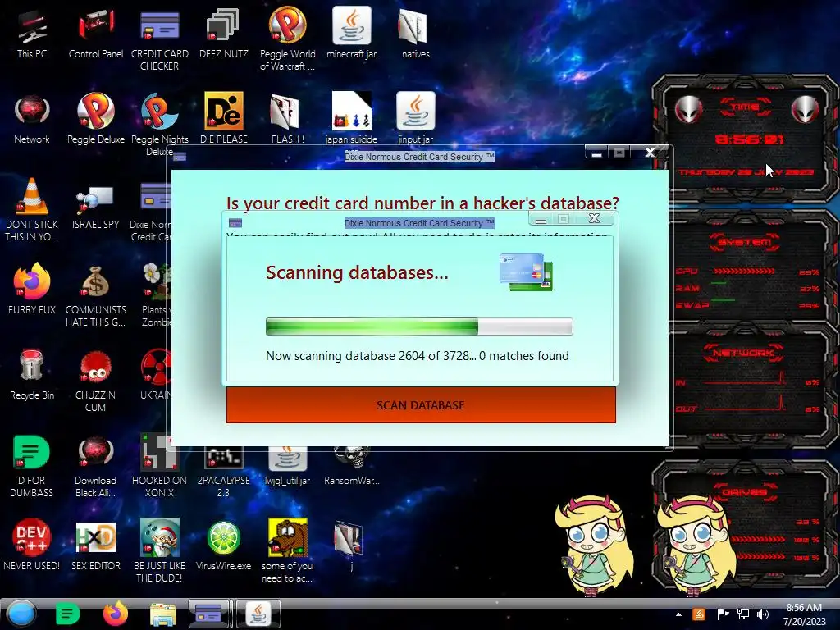The width and height of the screenshot is (840, 630).
Task: Select Download Black Ali... desktop icon
Action: click(96, 466)
